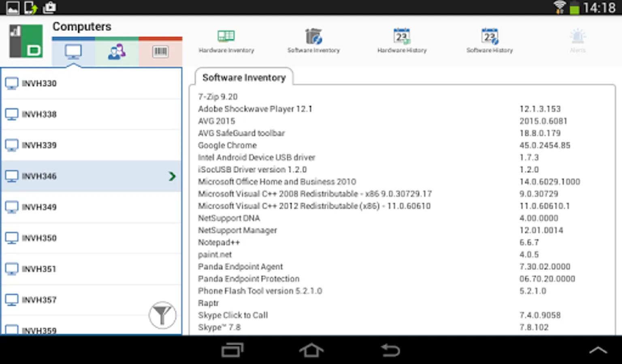Select computer INVH346
The width and height of the screenshot is (622, 364).
click(92, 176)
